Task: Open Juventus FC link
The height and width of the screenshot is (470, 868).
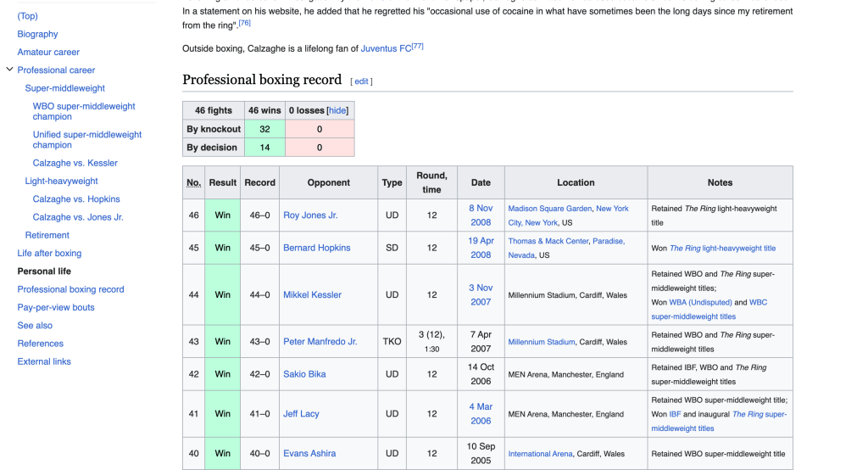Action: [x=386, y=48]
